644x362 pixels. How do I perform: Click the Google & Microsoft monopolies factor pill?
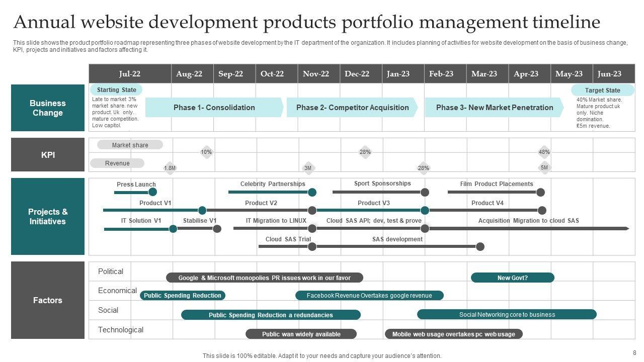click(265, 278)
